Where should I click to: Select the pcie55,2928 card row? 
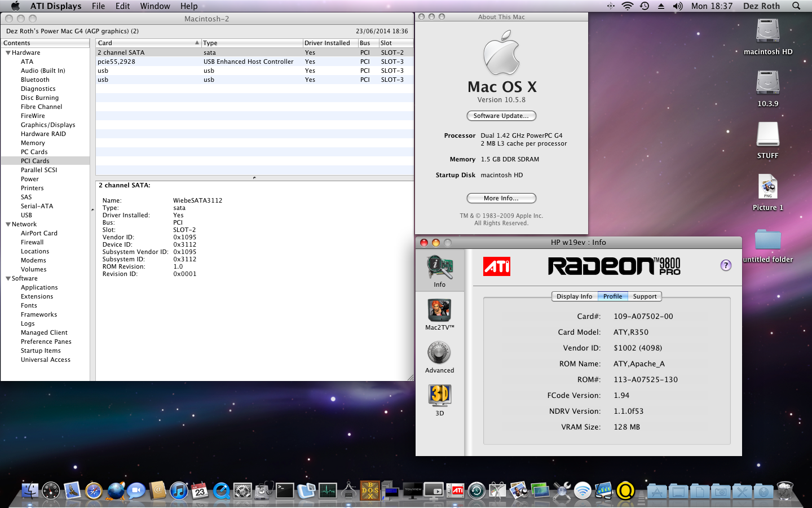(254, 62)
